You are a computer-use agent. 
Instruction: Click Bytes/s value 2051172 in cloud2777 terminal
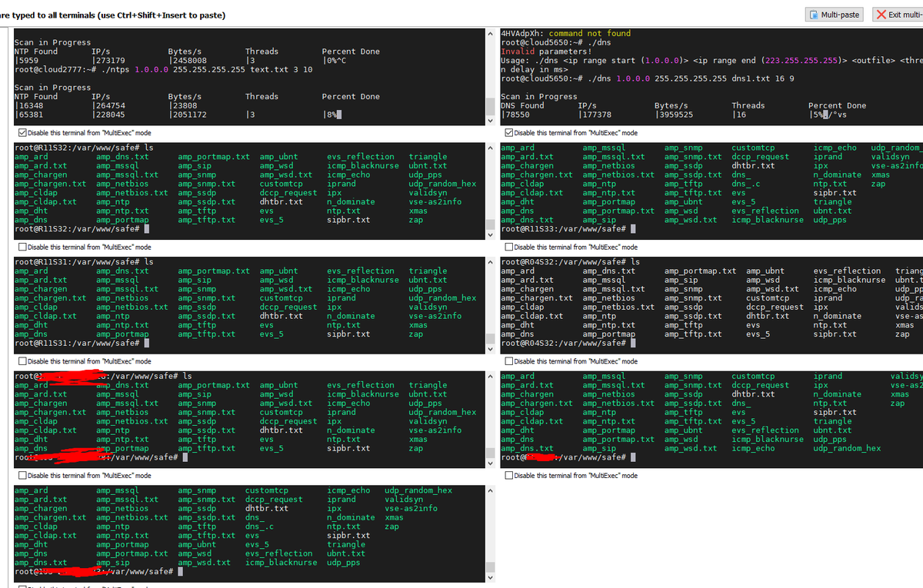click(188, 115)
